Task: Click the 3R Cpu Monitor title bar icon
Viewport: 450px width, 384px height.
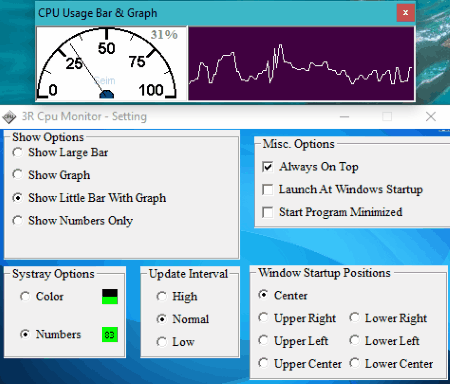Action: tap(9, 117)
